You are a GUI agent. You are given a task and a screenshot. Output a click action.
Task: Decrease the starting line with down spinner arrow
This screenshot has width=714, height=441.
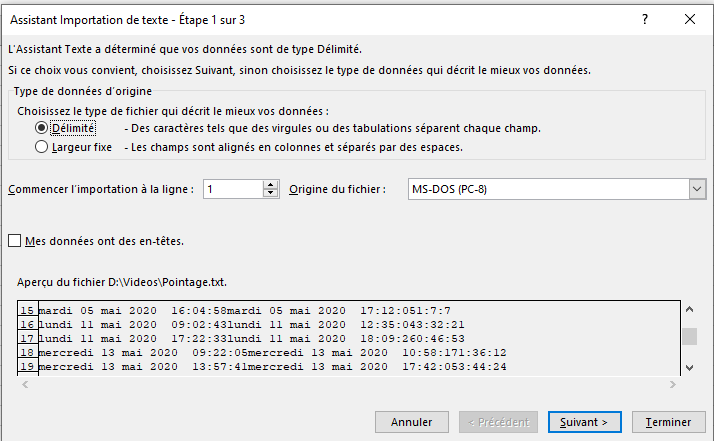pos(271,194)
